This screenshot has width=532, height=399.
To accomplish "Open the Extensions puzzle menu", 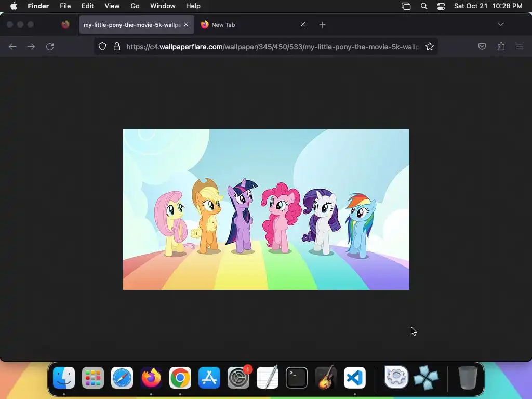I will pyautogui.click(x=501, y=46).
